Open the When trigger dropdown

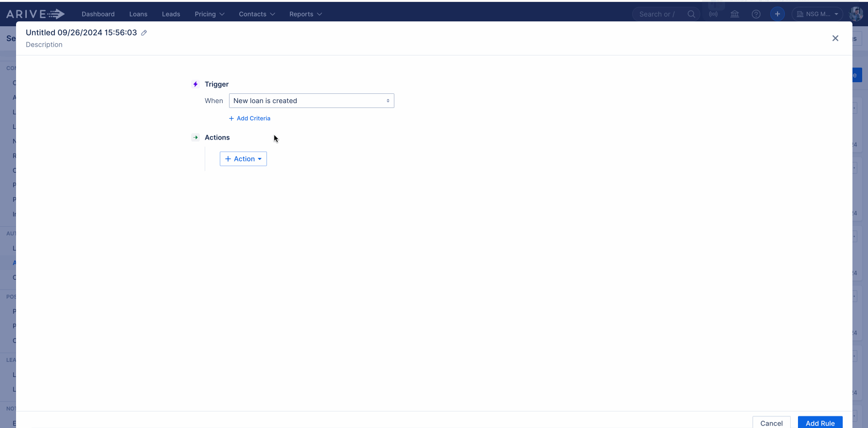pyautogui.click(x=312, y=101)
